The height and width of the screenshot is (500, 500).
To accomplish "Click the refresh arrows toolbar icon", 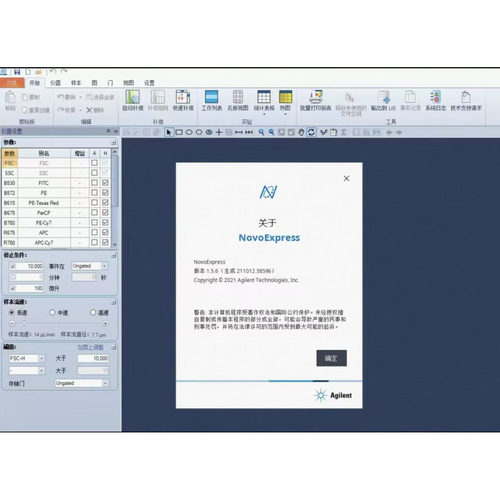I will [311, 132].
